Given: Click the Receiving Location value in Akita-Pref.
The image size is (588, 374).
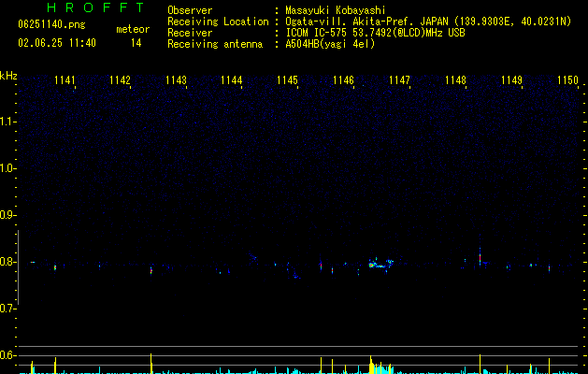Looking at the screenshot, I should point(428,22).
